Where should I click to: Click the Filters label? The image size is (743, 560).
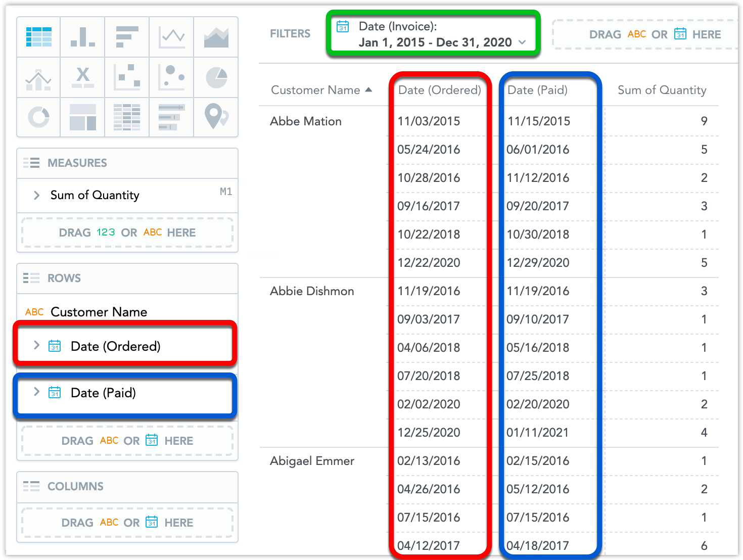point(290,34)
